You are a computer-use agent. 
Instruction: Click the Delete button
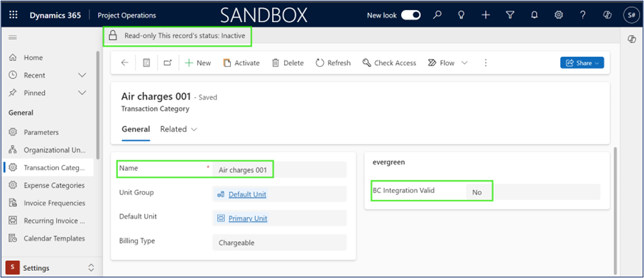[288, 62]
